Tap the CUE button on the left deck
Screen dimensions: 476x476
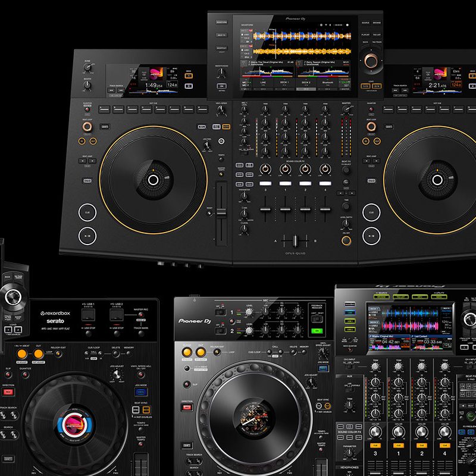pyautogui.click(x=87, y=212)
